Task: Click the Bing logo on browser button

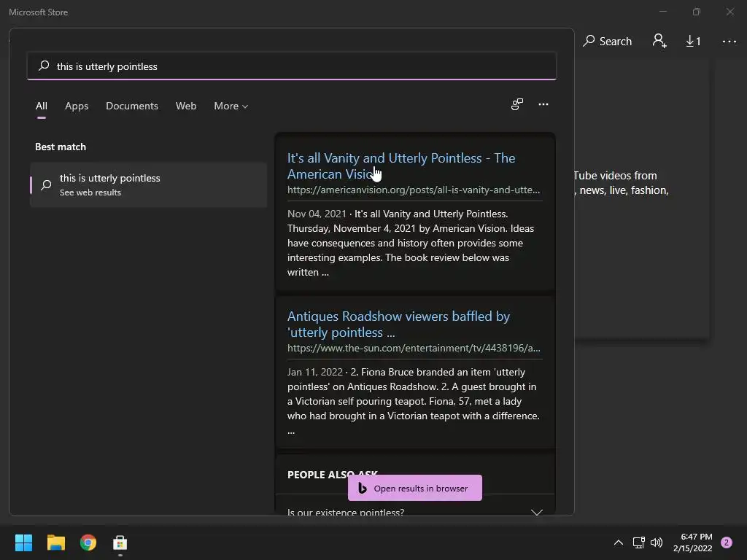Action: click(x=363, y=488)
